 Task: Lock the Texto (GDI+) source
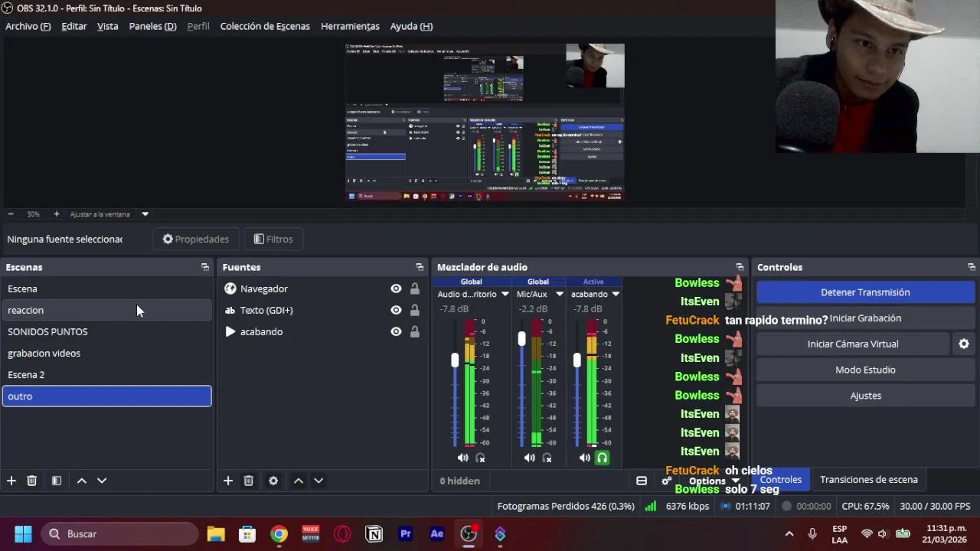tap(414, 310)
